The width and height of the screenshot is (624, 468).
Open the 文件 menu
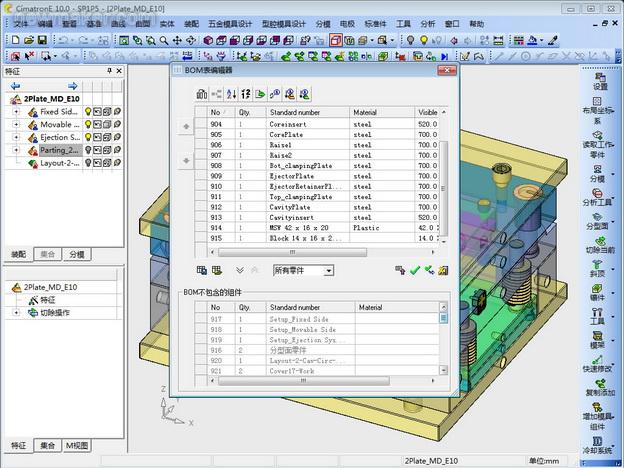point(21,24)
